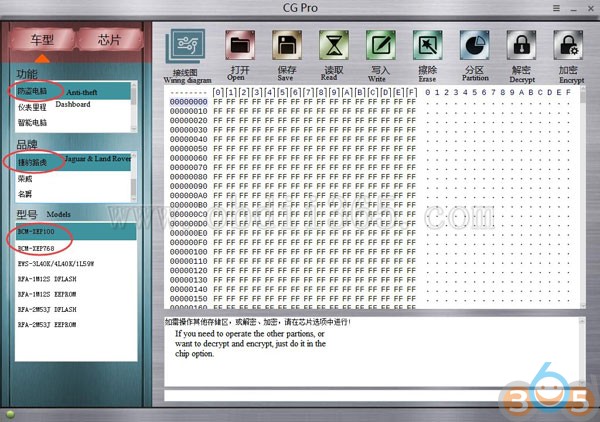Click the message log text area
Viewport: 600px width, 422px height.
pos(372,351)
